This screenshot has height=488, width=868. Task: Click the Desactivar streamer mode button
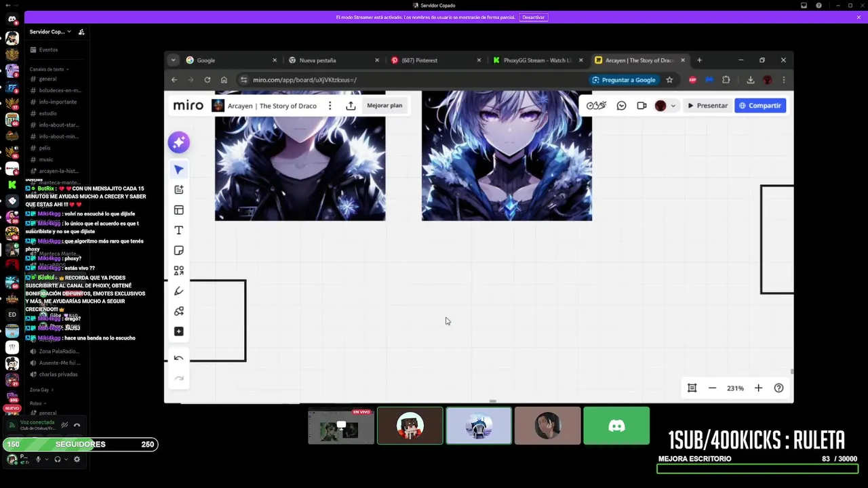point(533,17)
